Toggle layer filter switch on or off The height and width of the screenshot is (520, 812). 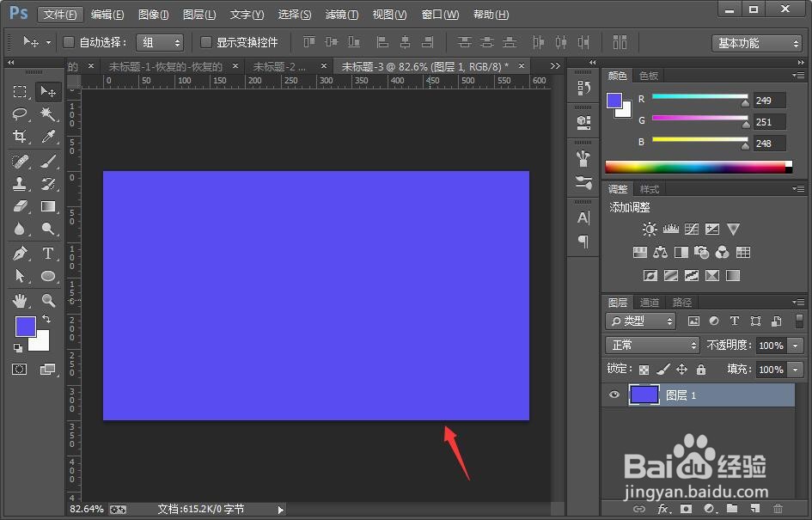point(800,321)
